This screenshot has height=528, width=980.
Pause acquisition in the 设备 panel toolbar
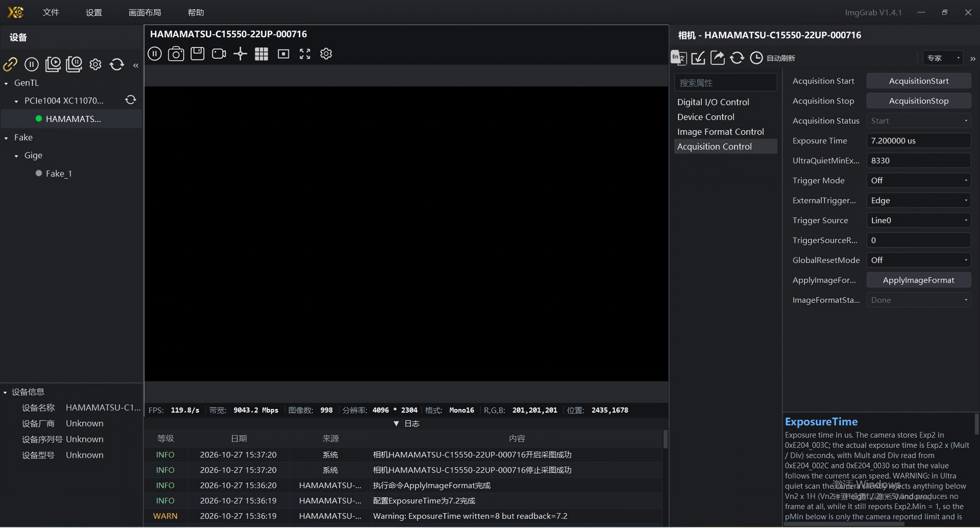(32, 64)
